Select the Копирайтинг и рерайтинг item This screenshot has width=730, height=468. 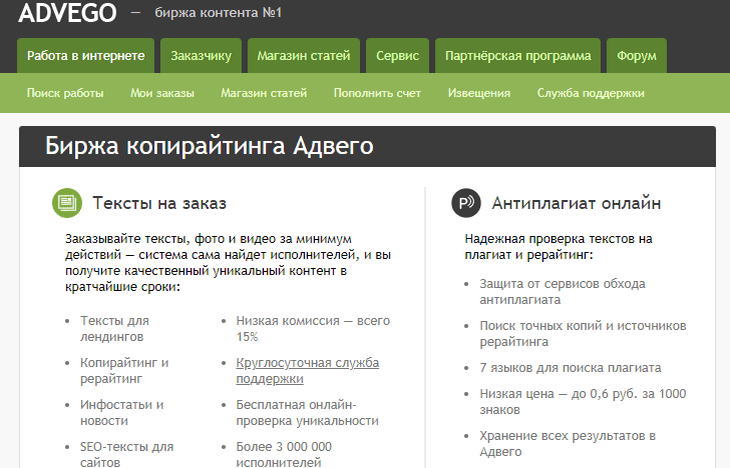[124, 371]
